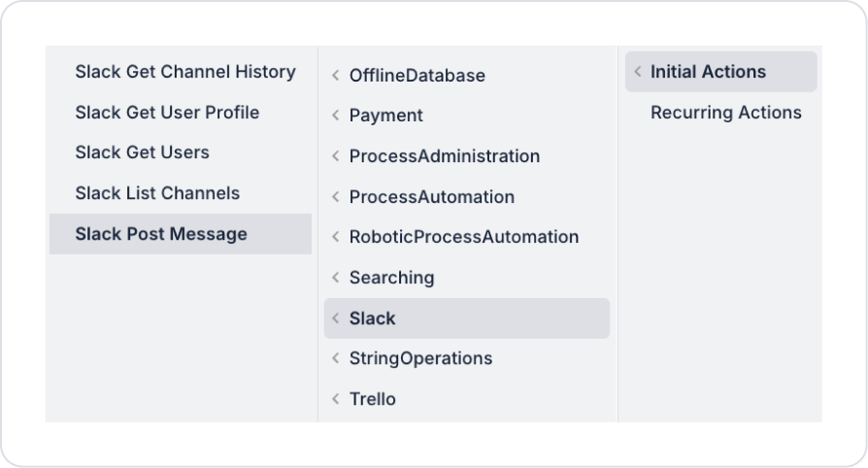Select the Trello category
This screenshot has width=868, height=468.
372,399
